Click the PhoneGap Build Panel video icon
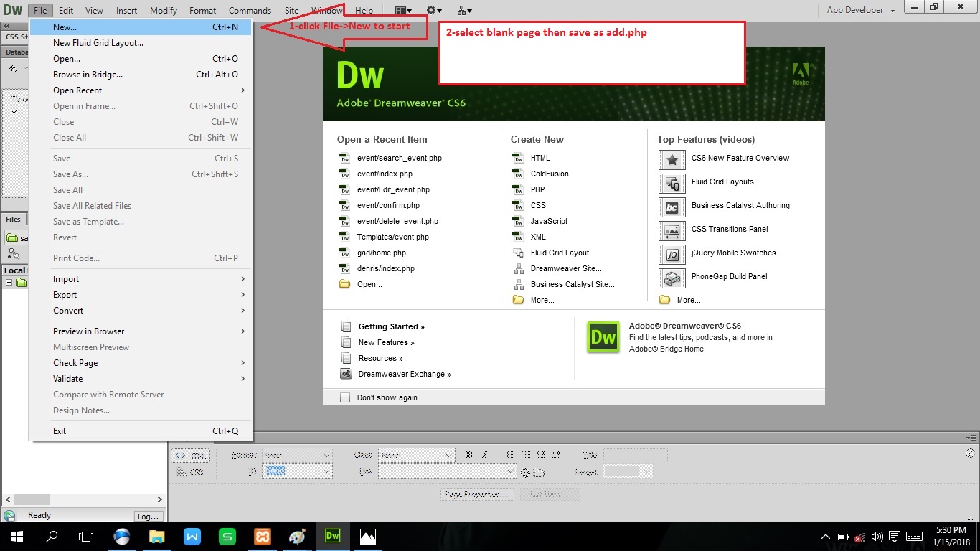 click(x=672, y=278)
